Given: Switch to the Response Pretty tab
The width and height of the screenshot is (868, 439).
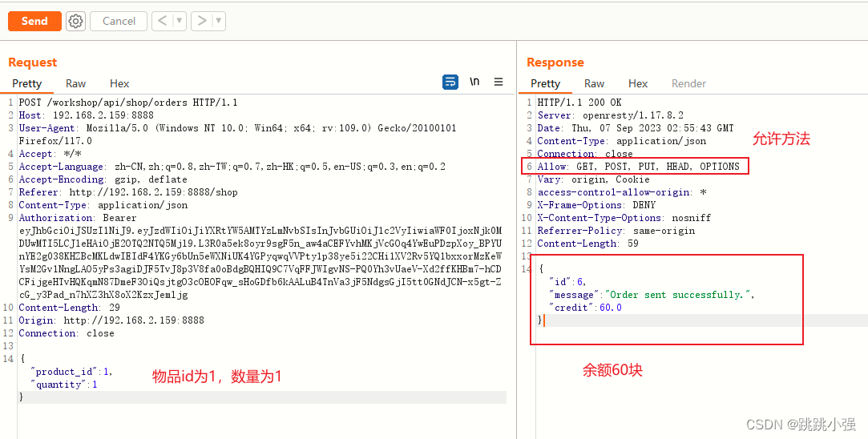Looking at the screenshot, I should point(545,83).
